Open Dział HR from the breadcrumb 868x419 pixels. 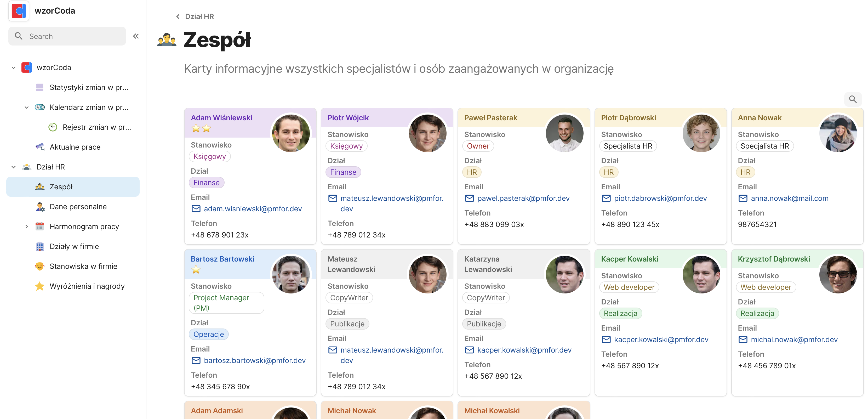[x=199, y=16]
